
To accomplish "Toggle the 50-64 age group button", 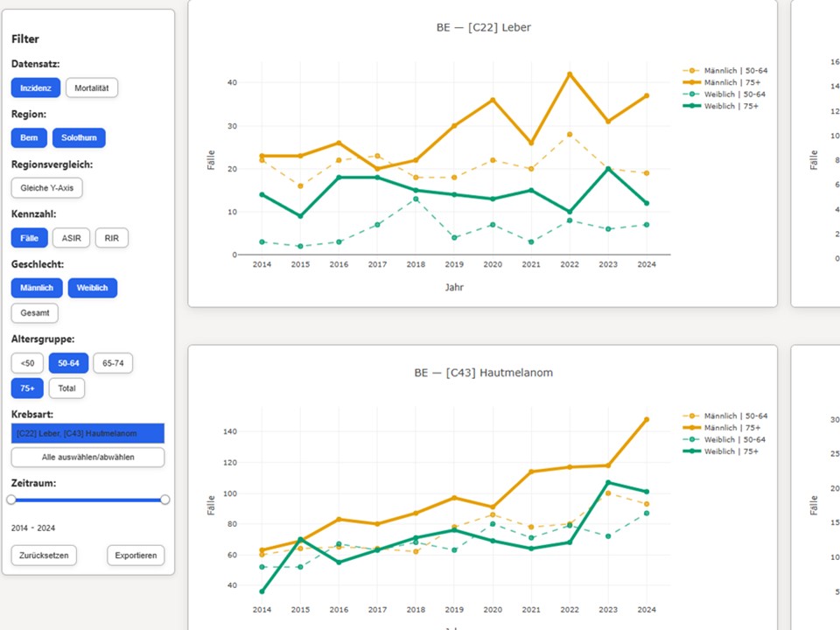I will coord(68,363).
